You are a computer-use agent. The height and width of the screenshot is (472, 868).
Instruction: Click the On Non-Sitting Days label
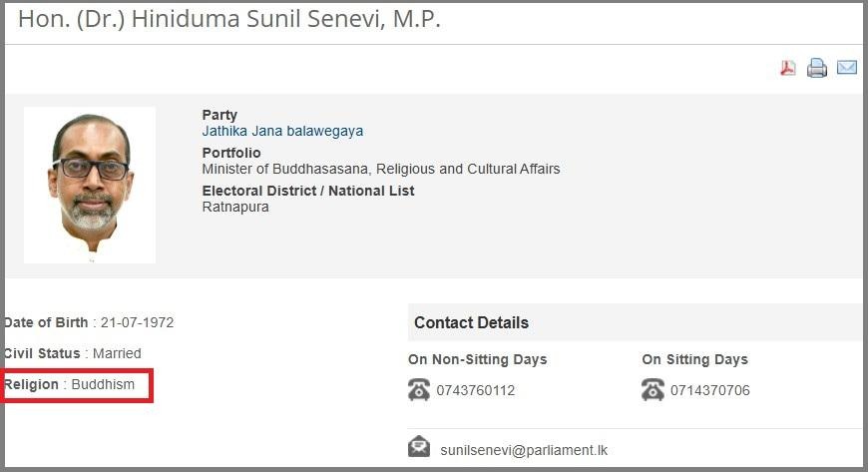[x=477, y=359]
